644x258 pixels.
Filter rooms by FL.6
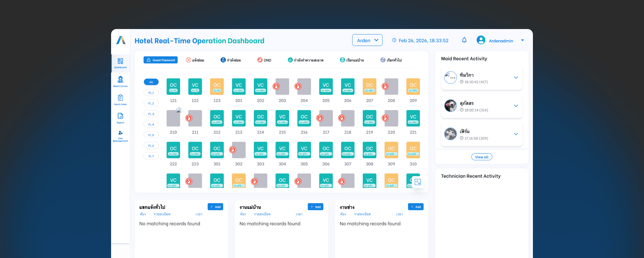[x=151, y=146]
